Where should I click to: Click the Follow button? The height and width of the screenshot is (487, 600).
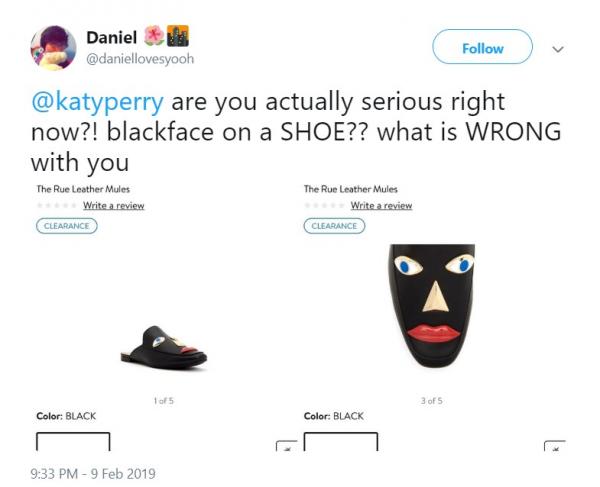click(482, 47)
